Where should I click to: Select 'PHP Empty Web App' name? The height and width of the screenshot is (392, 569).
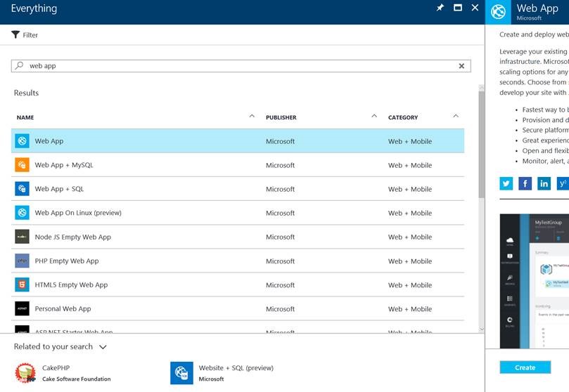[x=67, y=261]
